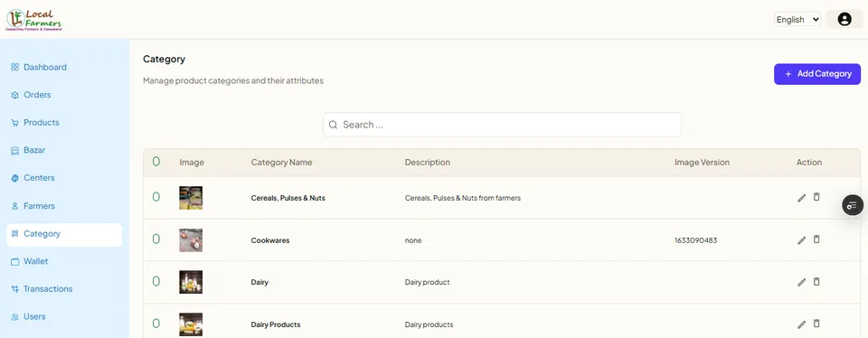The width and height of the screenshot is (868, 338).
Task: Open the Farmers section in sidebar
Action: 39,206
